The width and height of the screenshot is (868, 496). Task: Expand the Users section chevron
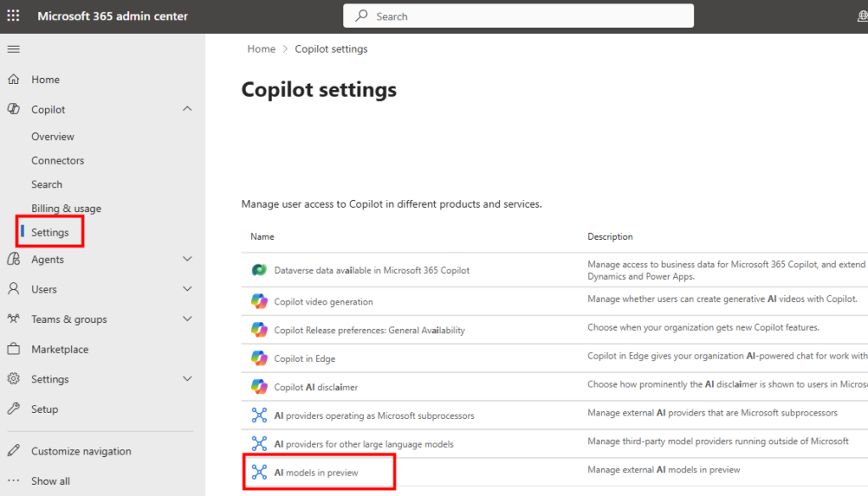(x=187, y=289)
